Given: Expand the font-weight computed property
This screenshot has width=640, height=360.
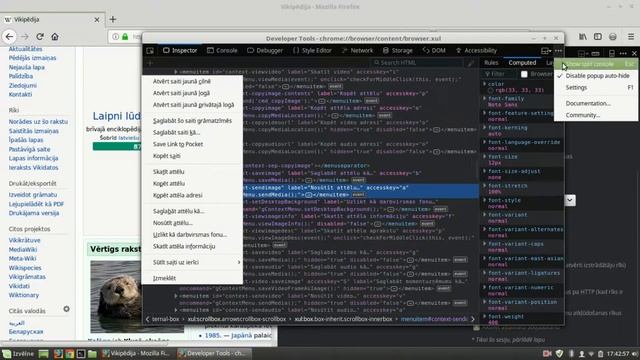Looking at the screenshot, I should pos(485,317).
